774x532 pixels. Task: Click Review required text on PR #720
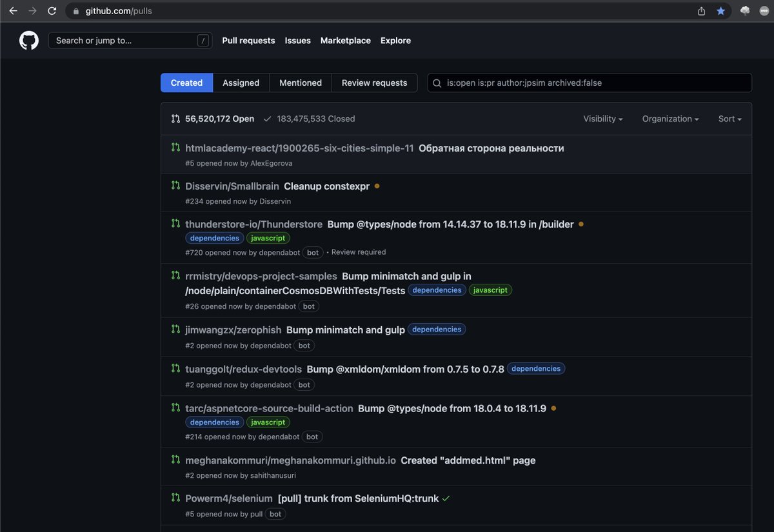click(x=359, y=252)
